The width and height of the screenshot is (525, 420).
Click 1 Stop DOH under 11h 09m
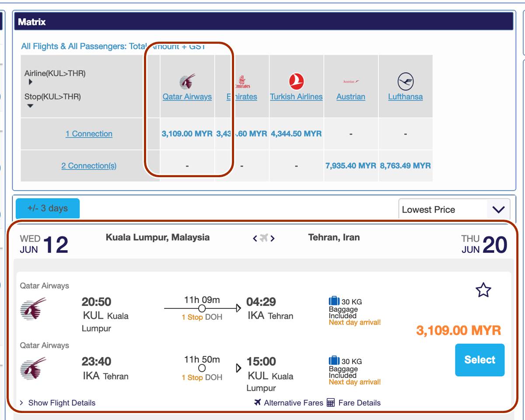[x=202, y=318]
